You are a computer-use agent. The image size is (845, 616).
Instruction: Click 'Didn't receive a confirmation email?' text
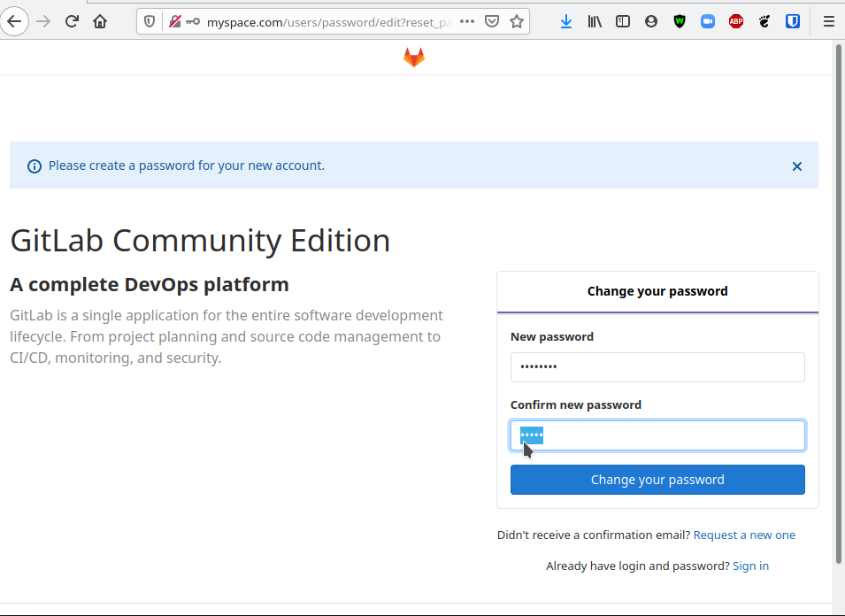[x=594, y=535]
